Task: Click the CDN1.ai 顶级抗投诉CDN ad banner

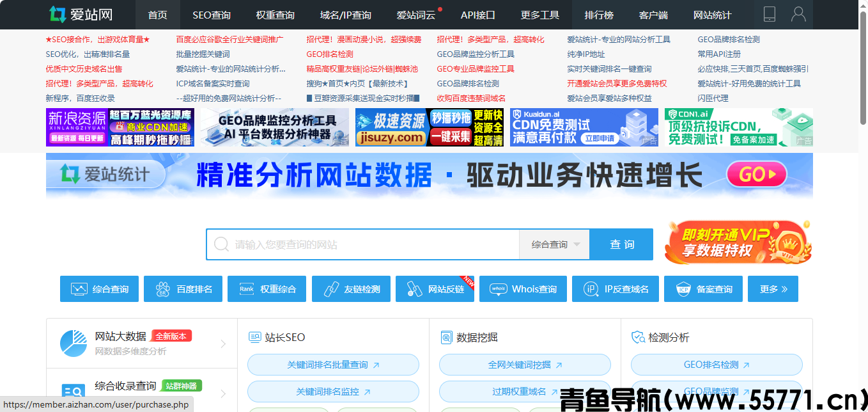Action: (739, 127)
